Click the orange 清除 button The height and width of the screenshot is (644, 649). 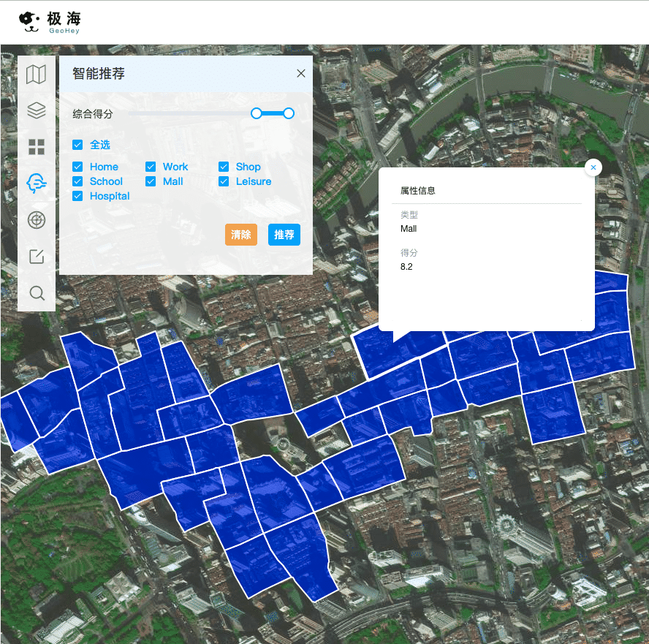tap(240, 235)
